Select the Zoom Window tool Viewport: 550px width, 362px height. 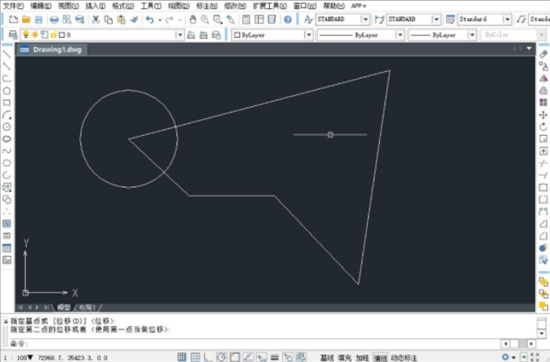pyautogui.click(x=218, y=19)
